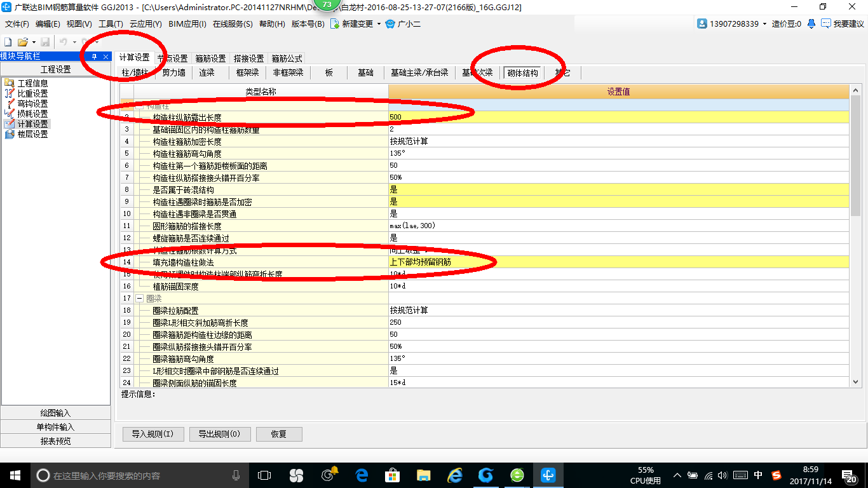
Task: Select the 剪力墙 component tab
Action: [173, 72]
